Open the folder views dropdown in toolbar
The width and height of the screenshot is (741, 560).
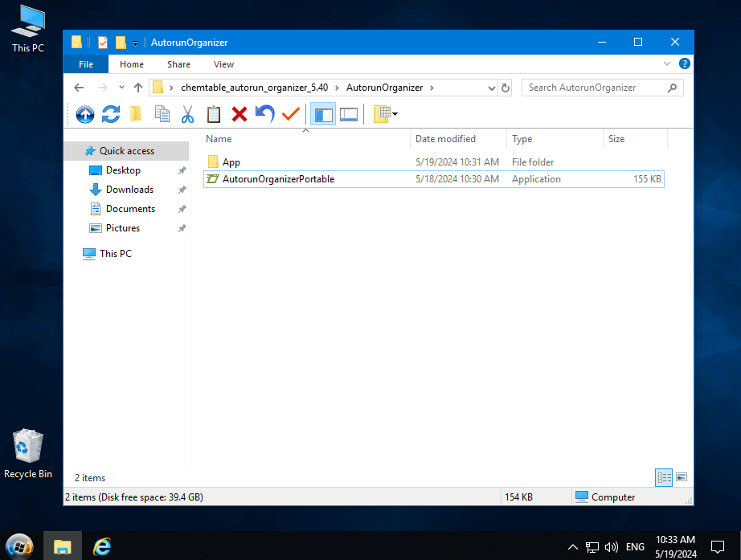click(386, 114)
